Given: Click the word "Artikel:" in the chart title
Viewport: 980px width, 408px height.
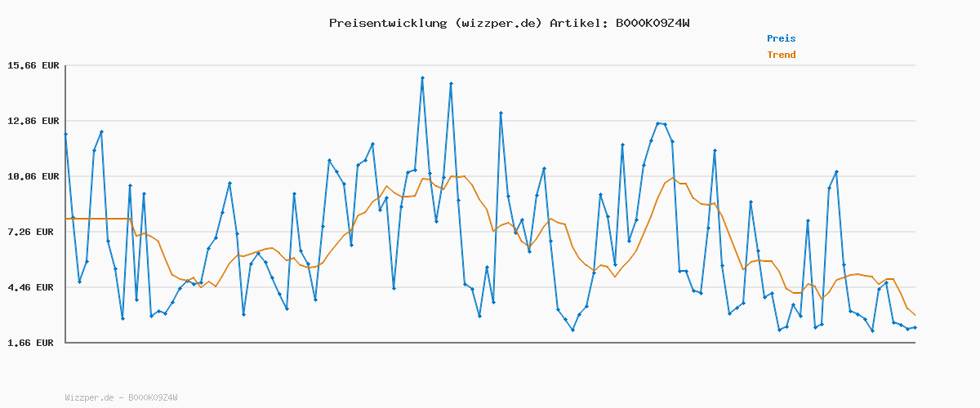Looking at the screenshot, I should (x=577, y=23).
